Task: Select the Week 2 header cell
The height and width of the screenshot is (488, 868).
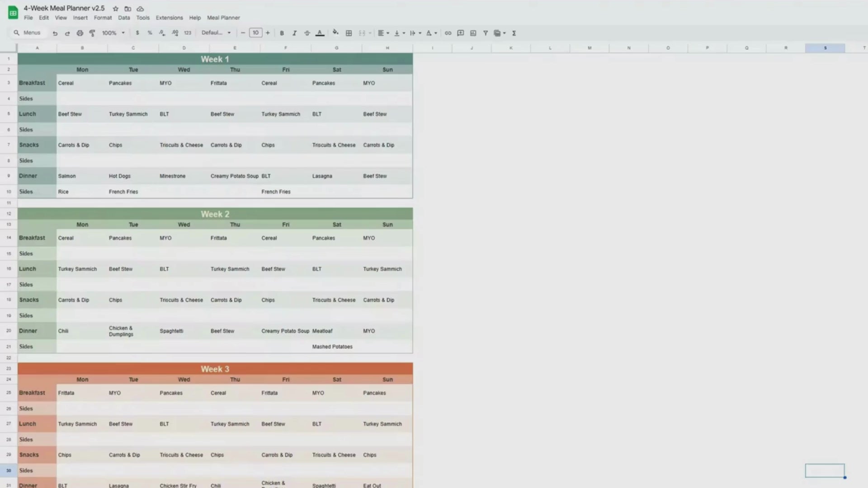Action: click(x=215, y=214)
